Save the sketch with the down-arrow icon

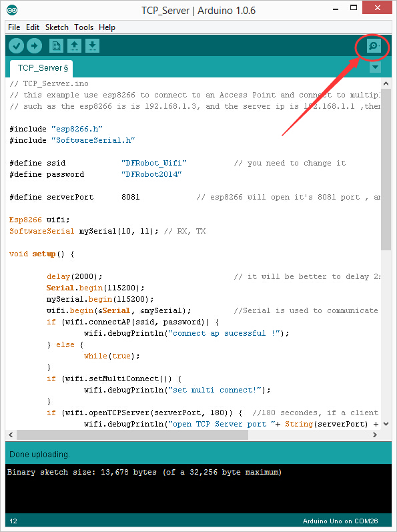(92, 46)
